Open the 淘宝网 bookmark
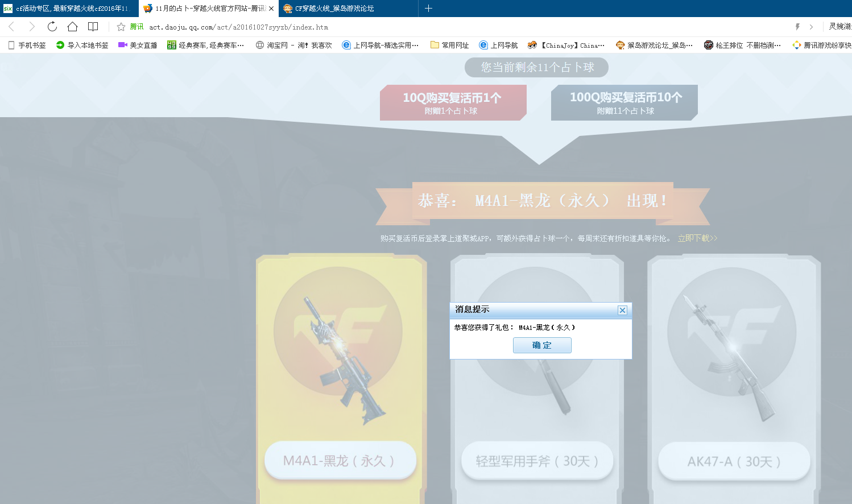The image size is (852, 504). point(294,45)
